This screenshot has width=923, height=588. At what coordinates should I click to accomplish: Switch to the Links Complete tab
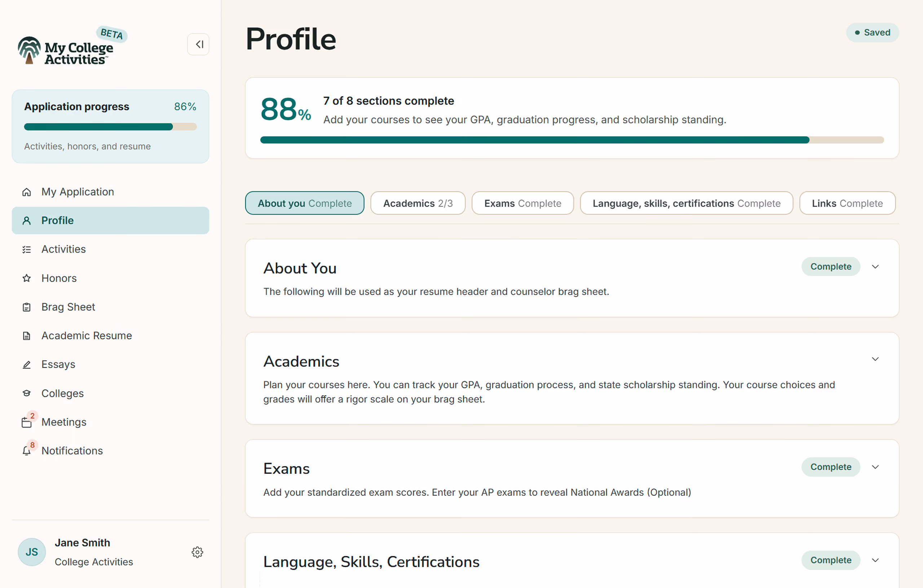tap(847, 203)
